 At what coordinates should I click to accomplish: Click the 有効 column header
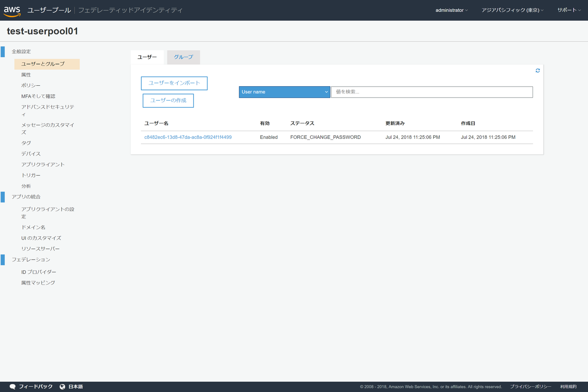[265, 123]
